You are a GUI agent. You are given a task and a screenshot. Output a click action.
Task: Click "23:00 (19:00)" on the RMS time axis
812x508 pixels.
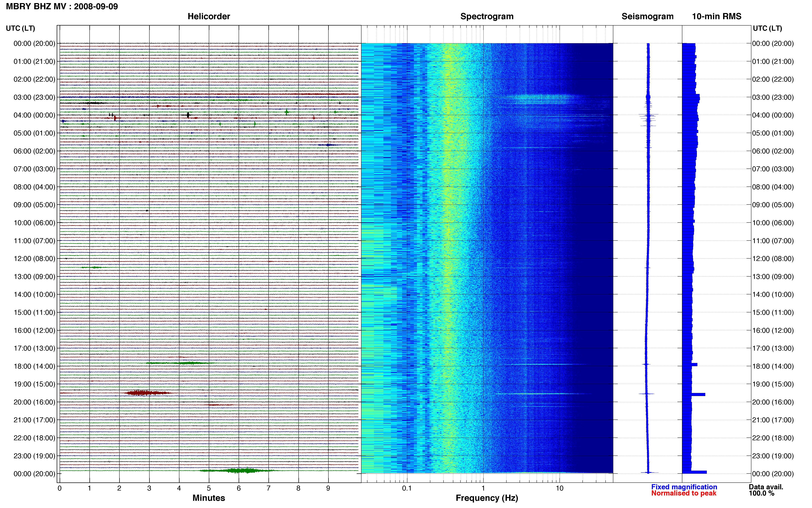[773, 456]
